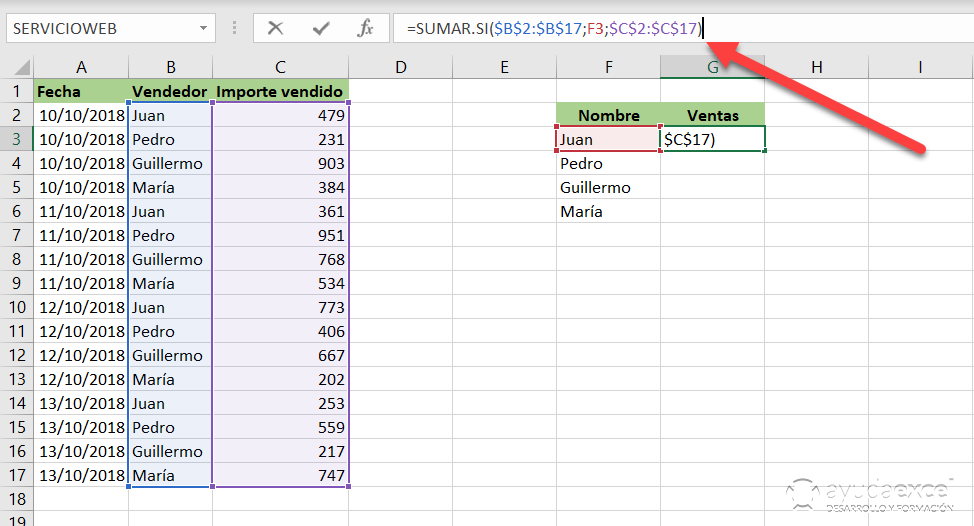974x526 pixels.
Task: Select date cell A6 11/10/2018
Action: click(x=81, y=211)
